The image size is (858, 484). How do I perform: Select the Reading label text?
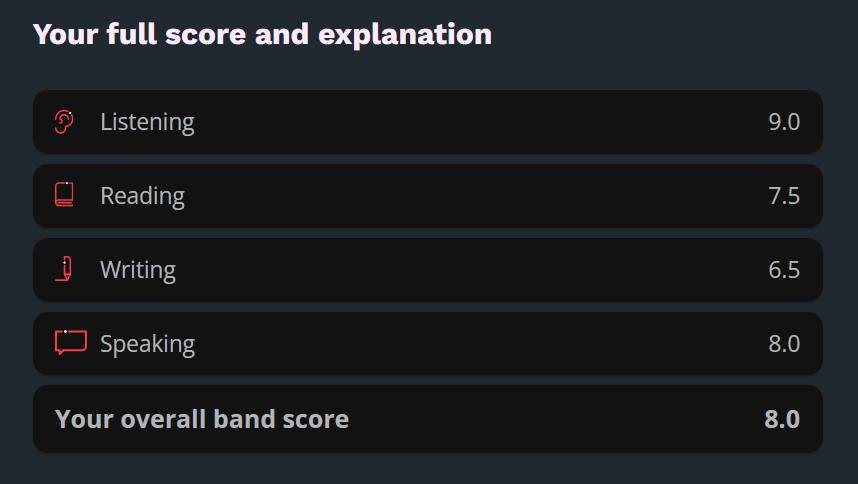[x=142, y=196]
